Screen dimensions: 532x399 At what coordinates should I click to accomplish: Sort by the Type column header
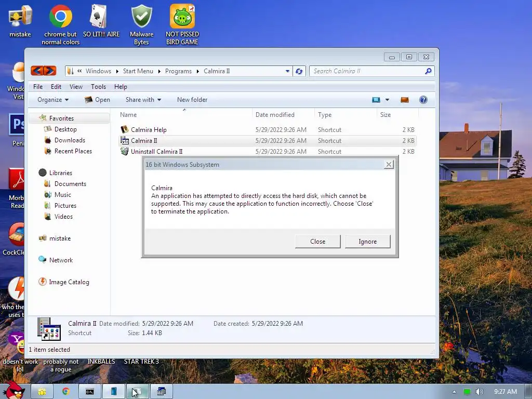(x=325, y=114)
